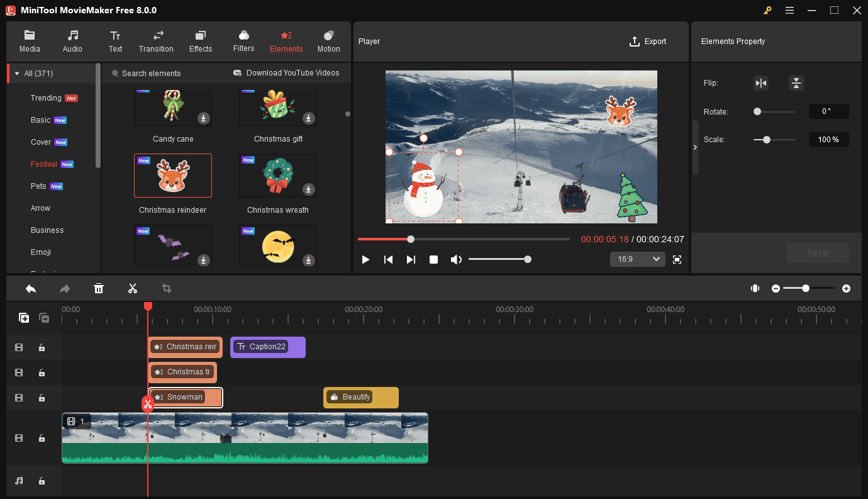Download the Christmas gift element
Image resolution: width=868 pixels, height=499 pixels.
tap(309, 118)
